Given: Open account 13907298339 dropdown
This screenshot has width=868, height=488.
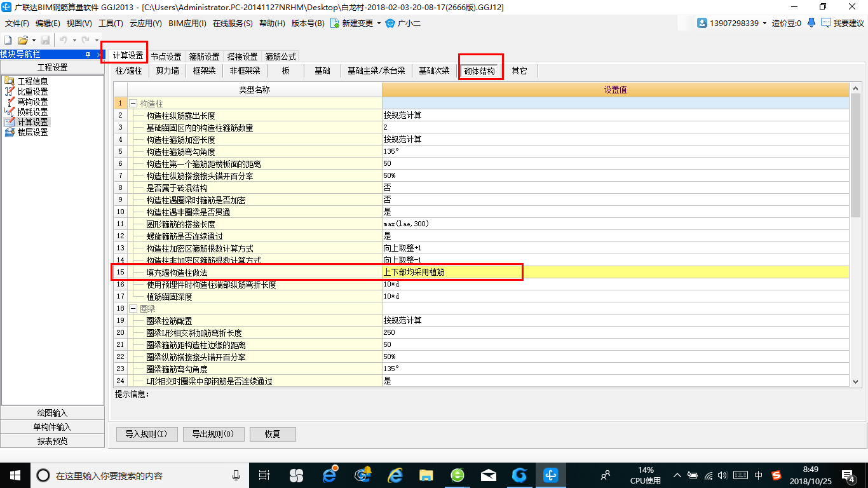Looking at the screenshot, I should pos(765,23).
